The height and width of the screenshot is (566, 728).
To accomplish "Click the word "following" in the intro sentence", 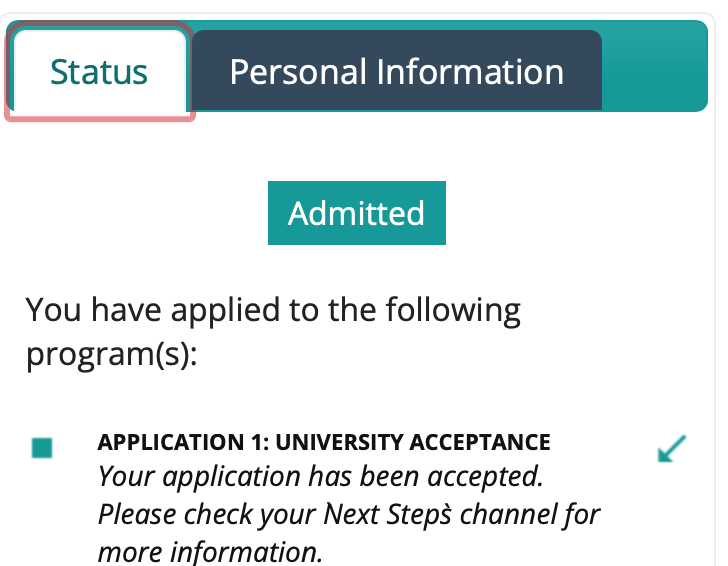I will (446, 309).
